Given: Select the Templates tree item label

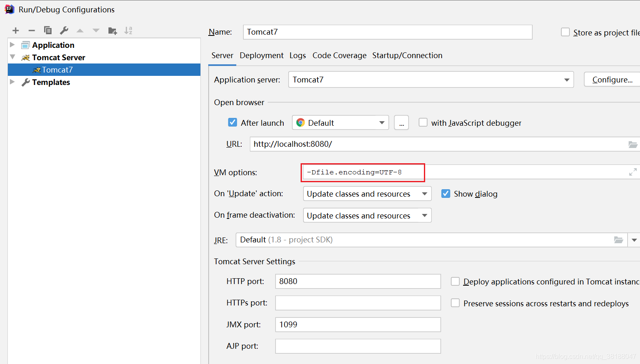Looking at the screenshot, I should [x=51, y=82].
